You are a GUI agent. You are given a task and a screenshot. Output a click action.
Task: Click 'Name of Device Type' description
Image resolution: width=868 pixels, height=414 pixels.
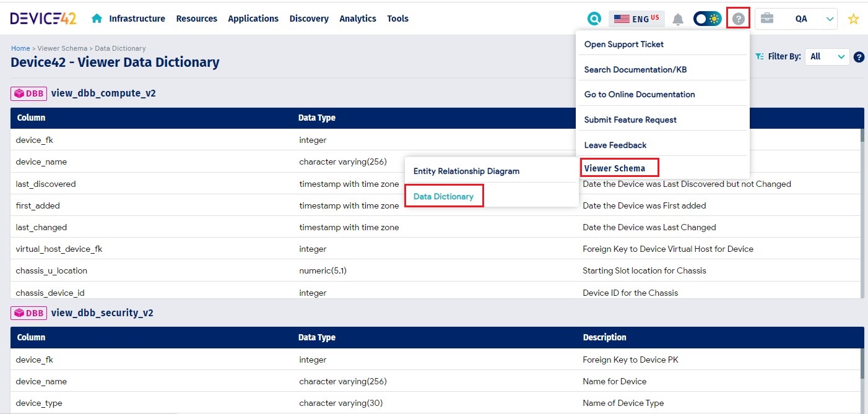tap(623, 403)
